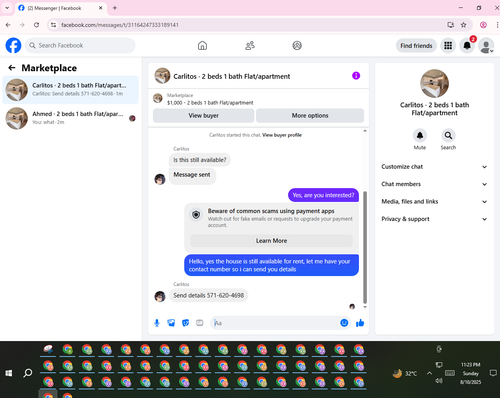Open the Windows Start menu
This screenshot has width=500, height=398.
coord(9,373)
